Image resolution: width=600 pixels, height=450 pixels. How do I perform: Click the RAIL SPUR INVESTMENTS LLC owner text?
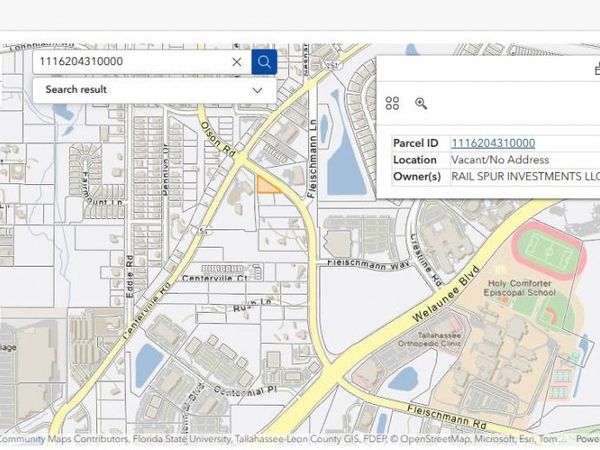coord(525,176)
